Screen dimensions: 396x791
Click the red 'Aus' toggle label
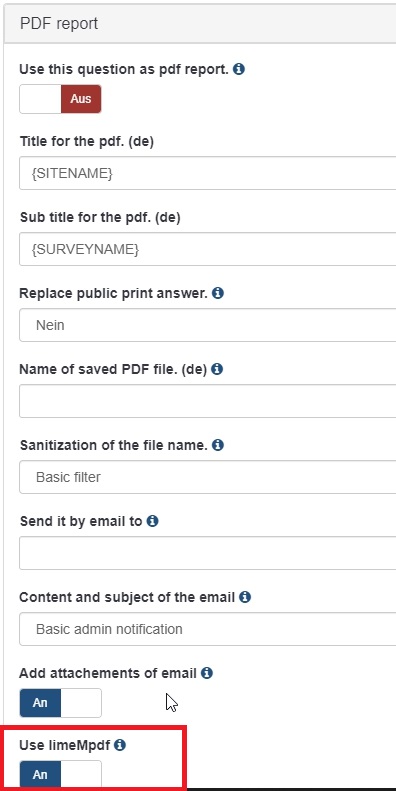coord(81,99)
